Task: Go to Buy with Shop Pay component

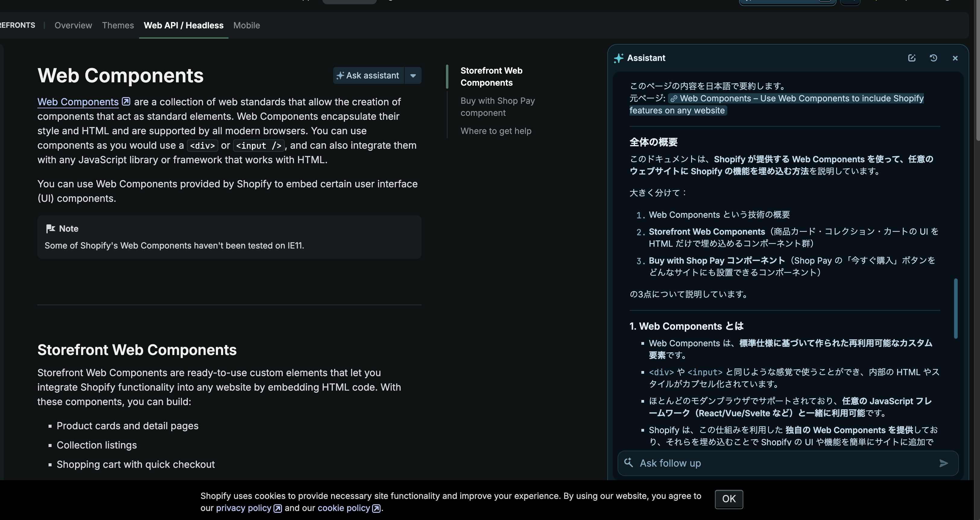Action: point(497,106)
